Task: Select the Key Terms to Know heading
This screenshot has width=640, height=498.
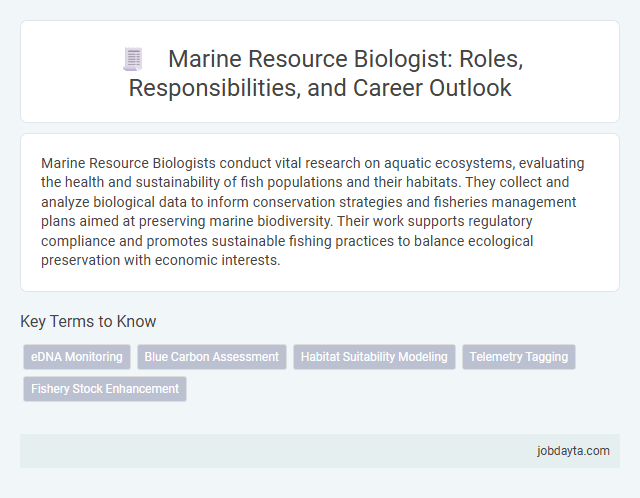Action: (88, 321)
